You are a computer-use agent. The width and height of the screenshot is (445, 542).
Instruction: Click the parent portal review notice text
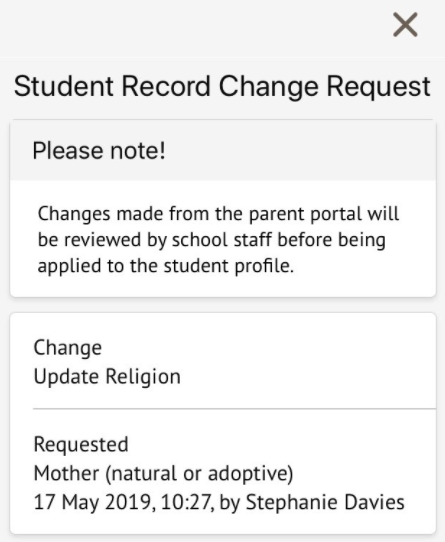pyautogui.click(x=219, y=240)
